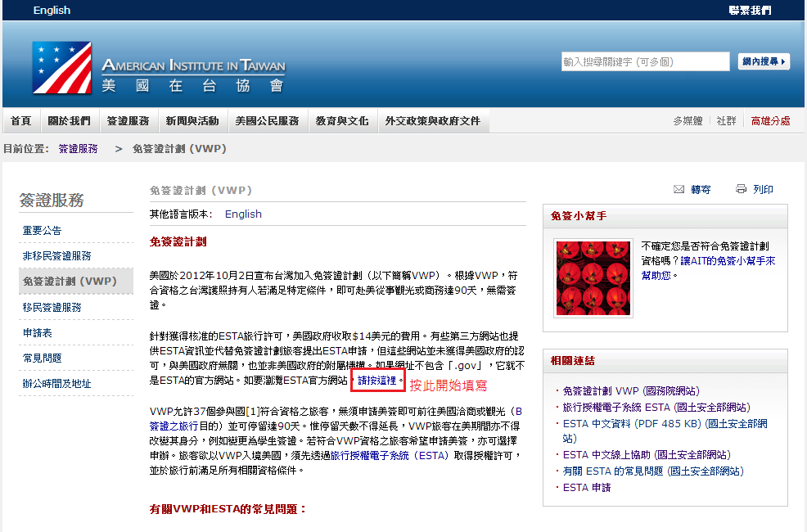Open the 外交政策與政府文件 menu item
The height and width of the screenshot is (532, 807).
click(433, 121)
